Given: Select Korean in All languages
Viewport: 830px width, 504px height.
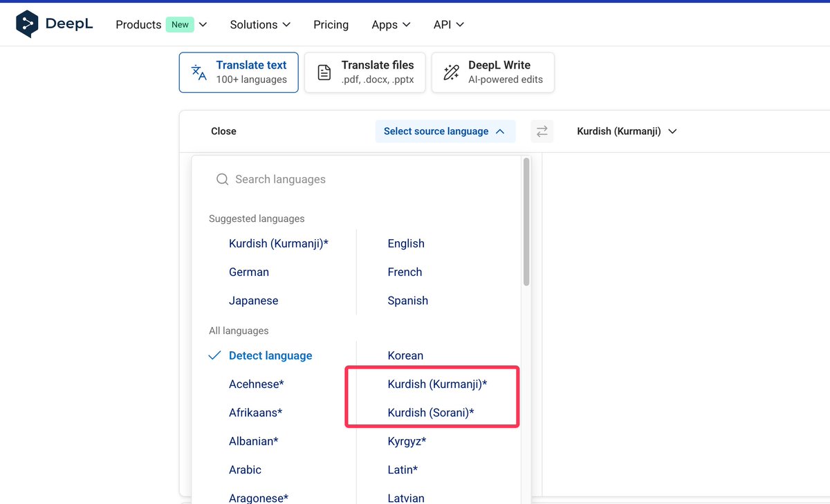Looking at the screenshot, I should coord(405,355).
